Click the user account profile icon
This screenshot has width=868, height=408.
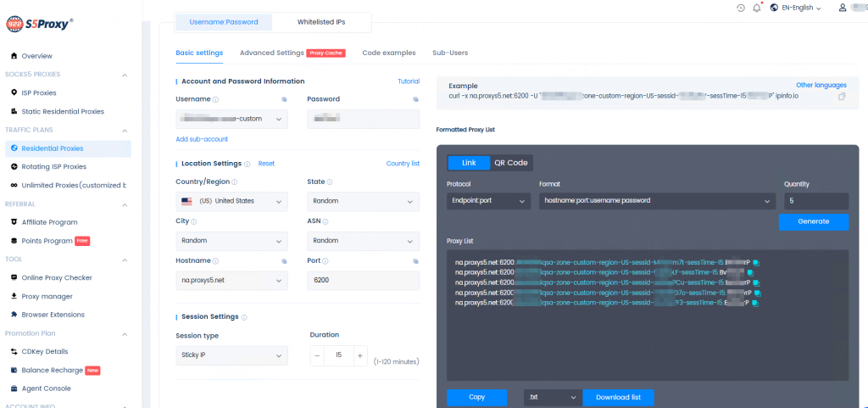(842, 8)
